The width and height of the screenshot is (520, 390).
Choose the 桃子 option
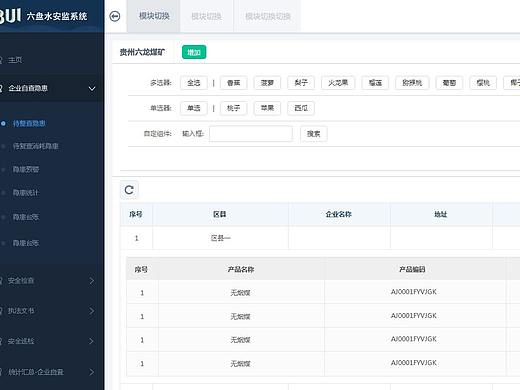[233, 108]
